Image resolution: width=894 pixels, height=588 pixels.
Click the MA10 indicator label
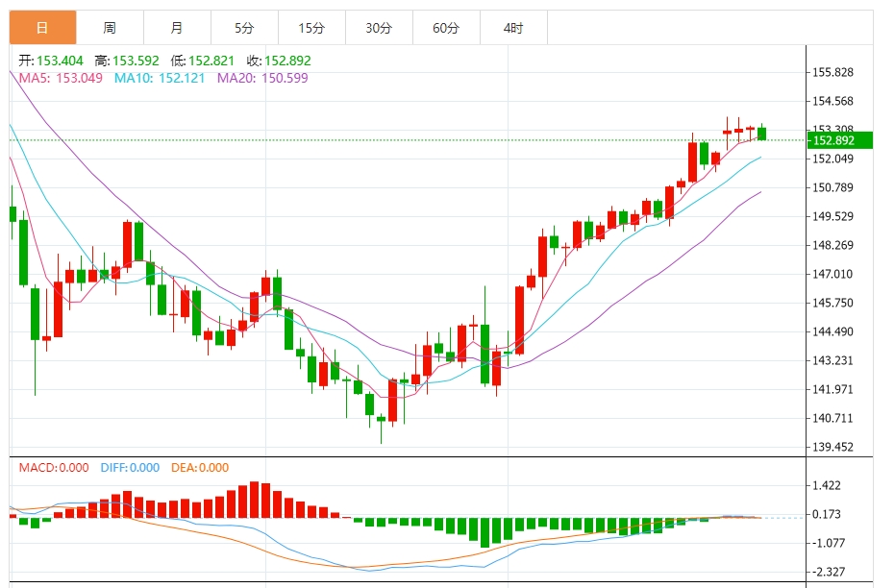click(x=160, y=78)
